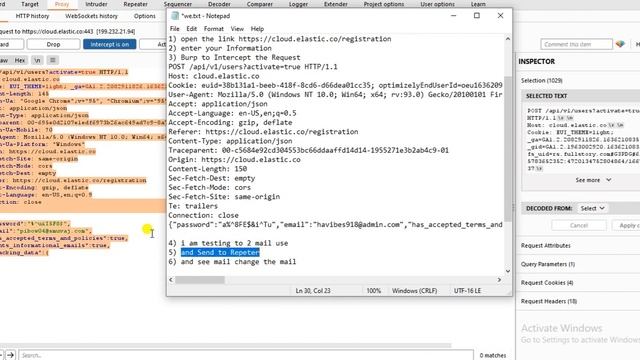Toggle non-printable characters \n button
Screen dimensions: 640x360
[x=38, y=60]
